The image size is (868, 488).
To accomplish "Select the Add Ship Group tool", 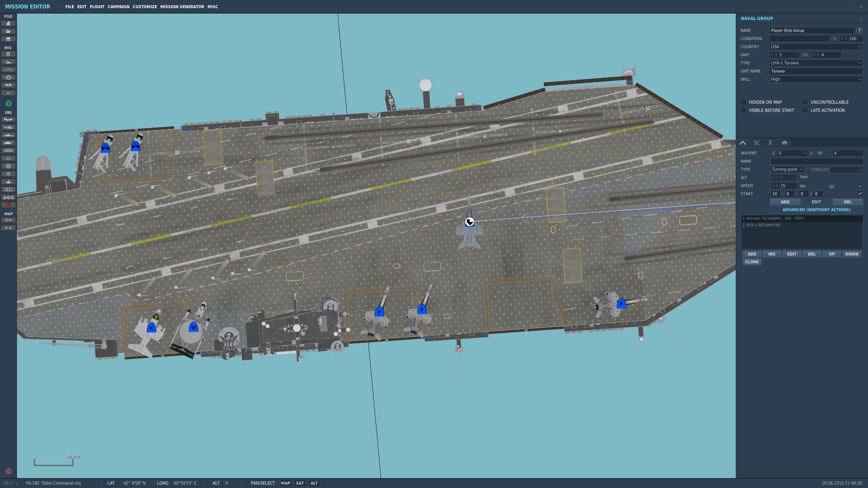I will tap(8, 135).
